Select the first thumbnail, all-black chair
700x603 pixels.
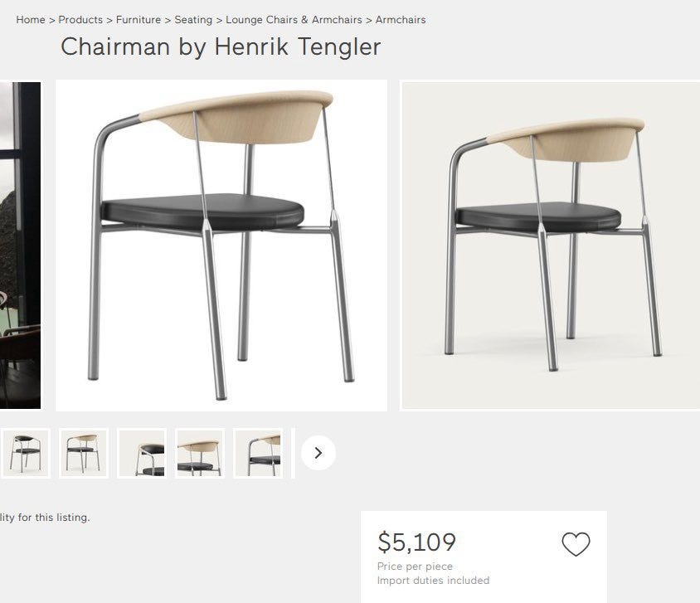[26, 453]
